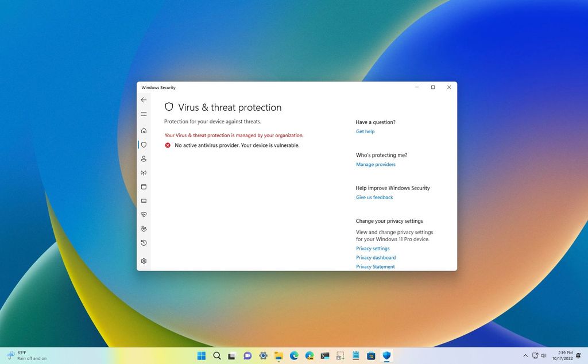Open Device performance & health

[x=144, y=215]
